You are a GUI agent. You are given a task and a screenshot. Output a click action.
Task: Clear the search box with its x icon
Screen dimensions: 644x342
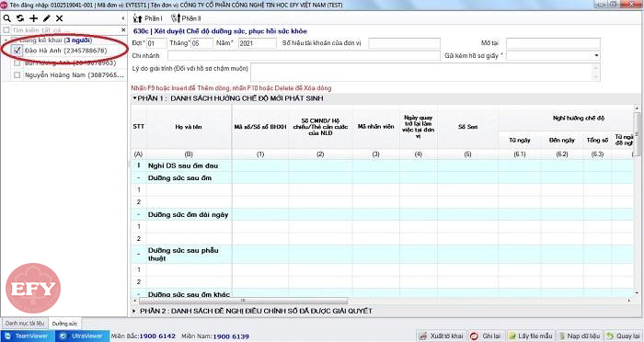[x=123, y=30]
